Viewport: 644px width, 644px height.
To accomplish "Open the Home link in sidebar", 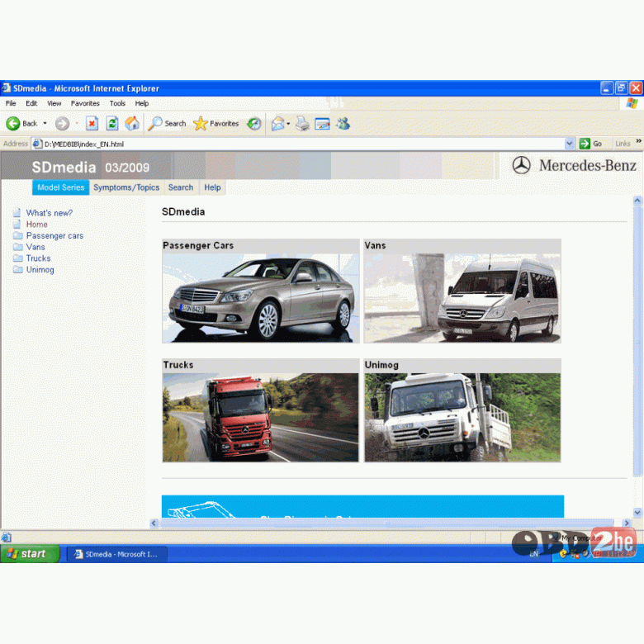I will pos(37,225).
